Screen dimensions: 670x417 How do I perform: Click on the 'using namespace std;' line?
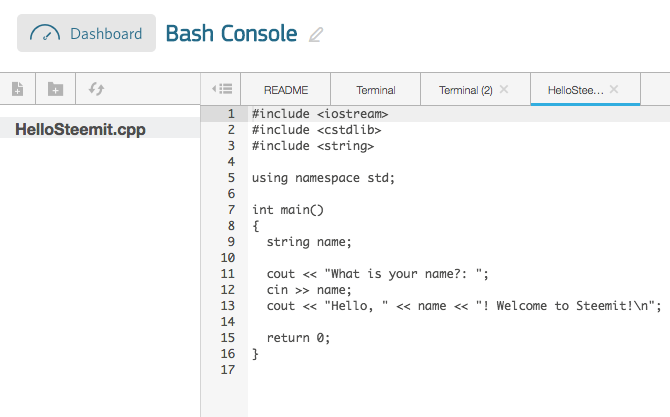pyautogui.click(x=323, y=178)
